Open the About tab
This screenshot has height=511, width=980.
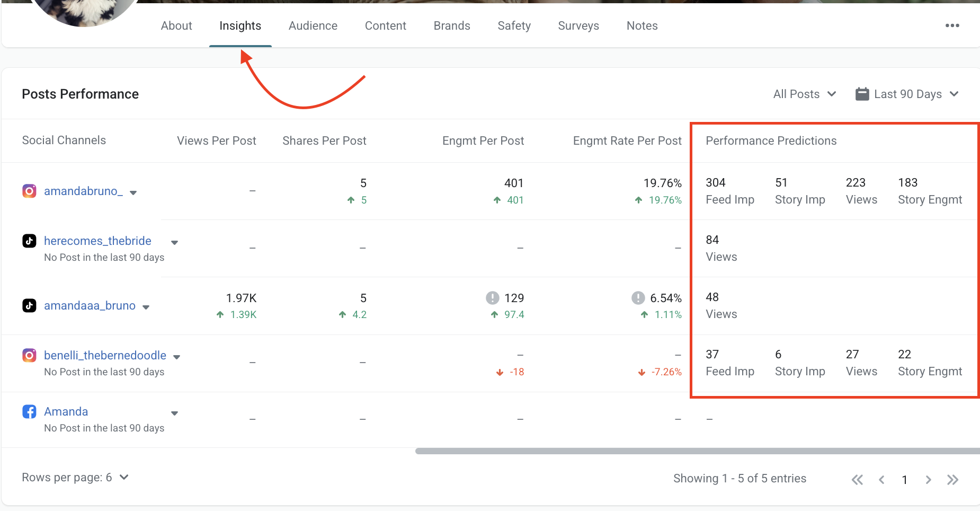[176, 25]
